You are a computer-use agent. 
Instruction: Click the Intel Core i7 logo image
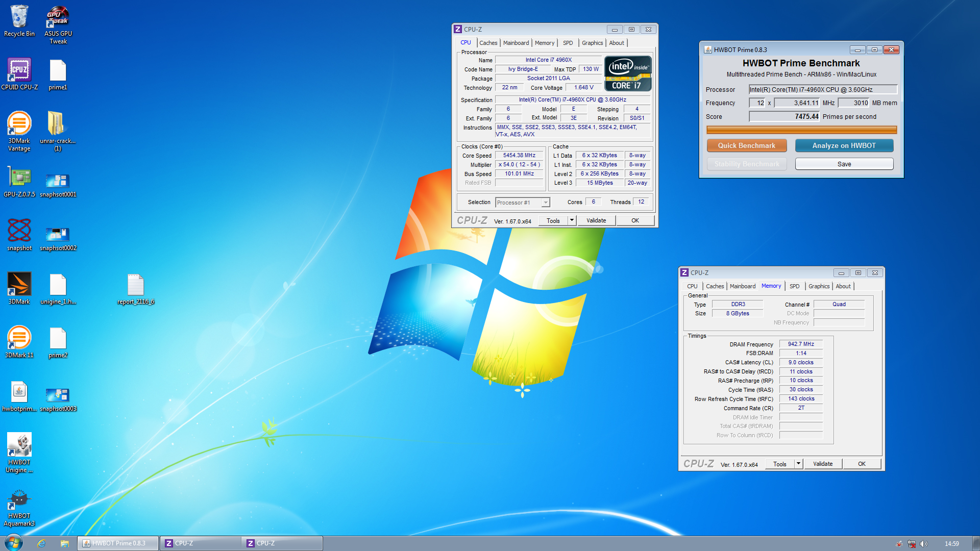click(x=628, y=73)
